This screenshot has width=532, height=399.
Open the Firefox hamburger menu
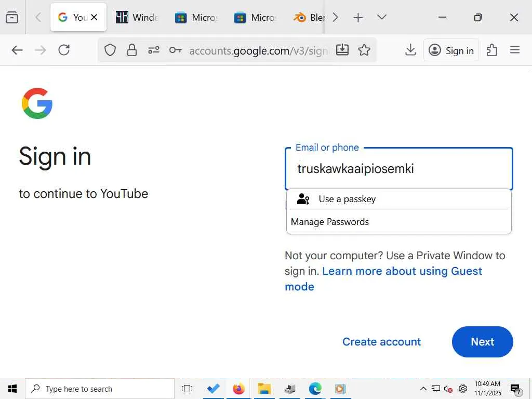(515, 50)
